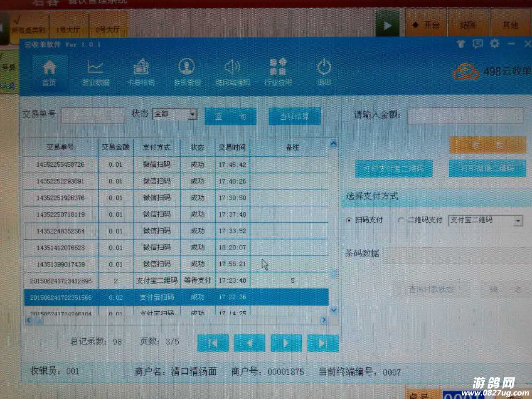Switch to the 1号大厅 tab
Screen dimensions: 532x399
click(x=68, y=30)
